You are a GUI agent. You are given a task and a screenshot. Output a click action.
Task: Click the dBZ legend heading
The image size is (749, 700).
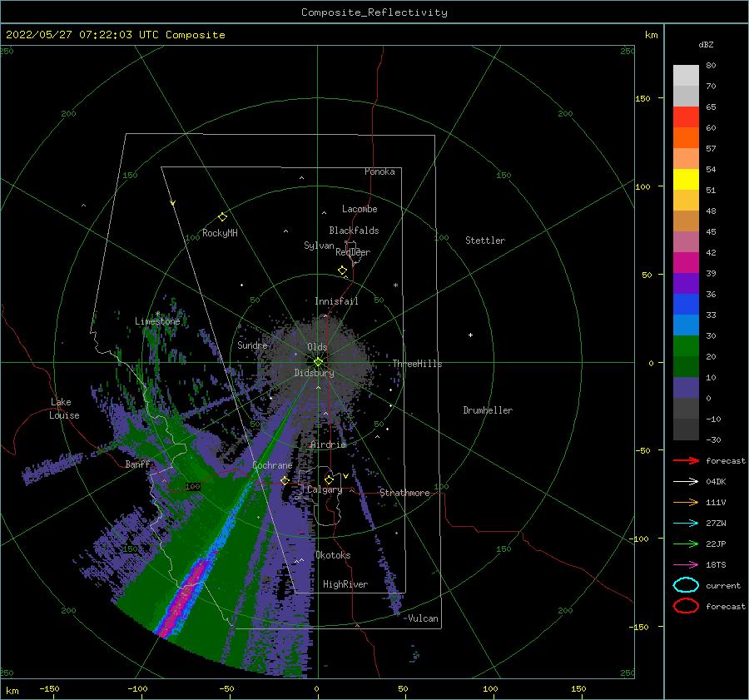706,45
